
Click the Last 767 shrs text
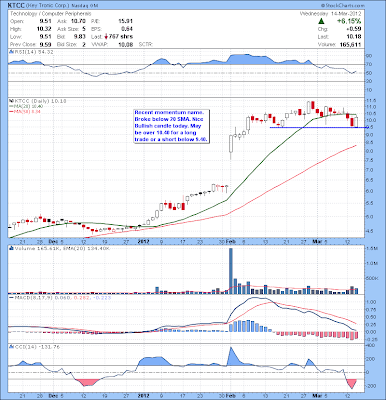coord(112,37)
